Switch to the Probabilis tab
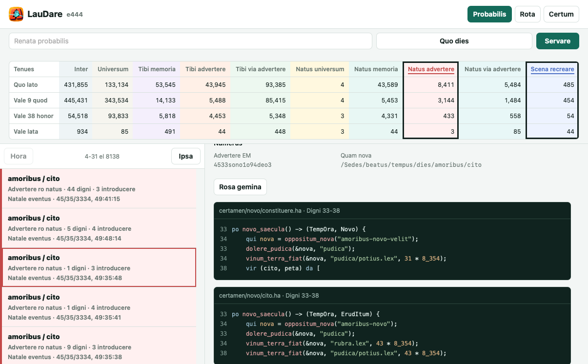 click(x=489, y=14)
